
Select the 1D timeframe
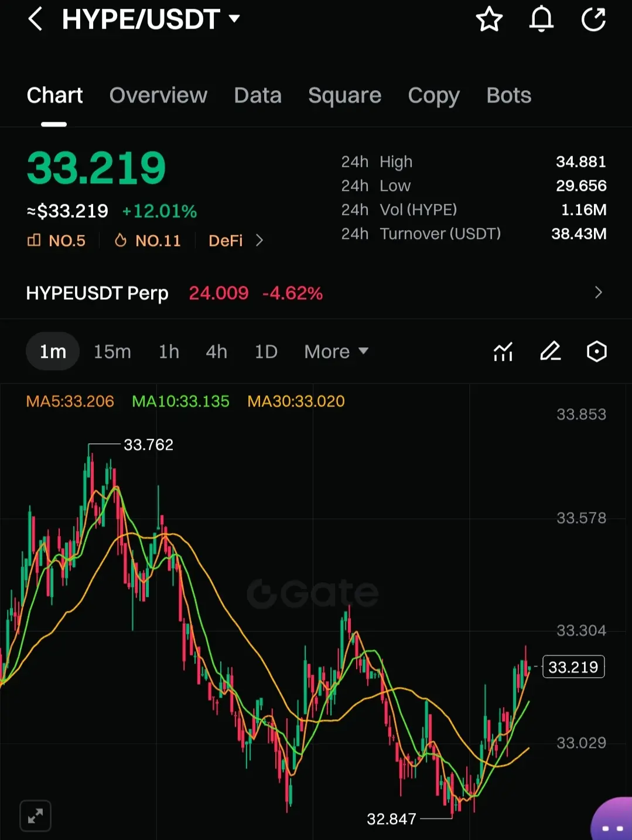(266, 351)
